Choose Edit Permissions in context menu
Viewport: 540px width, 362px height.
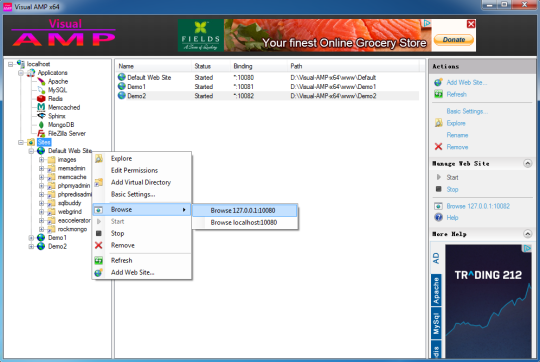[142, 170]
